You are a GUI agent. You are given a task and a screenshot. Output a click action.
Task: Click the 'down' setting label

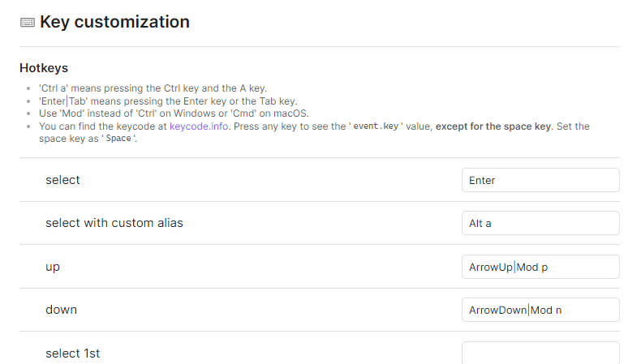coord(61,309)
